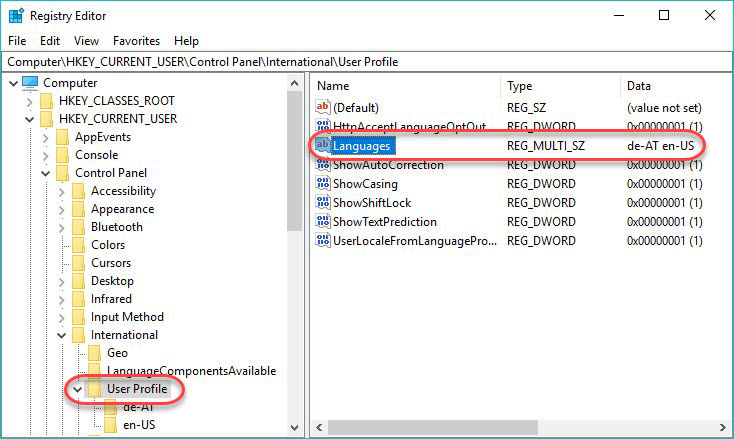Expand the Console key
The image size is (734, 439).
[x=45, y=155]
